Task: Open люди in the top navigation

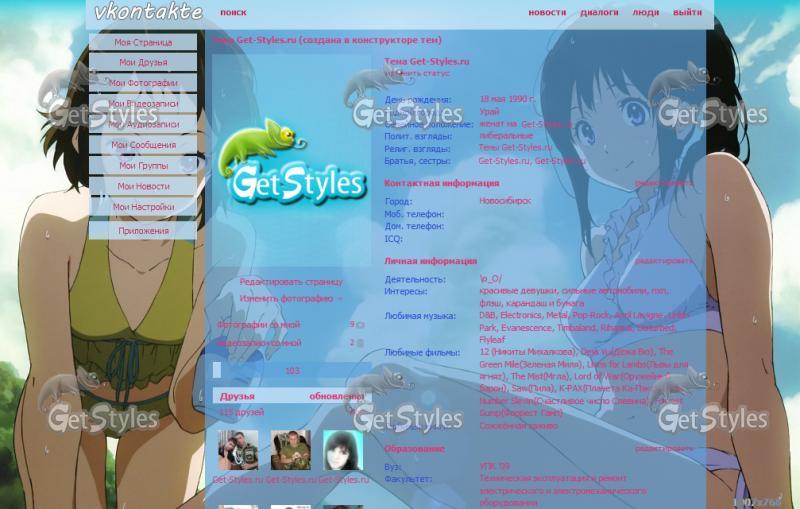Action: [645, 12]
